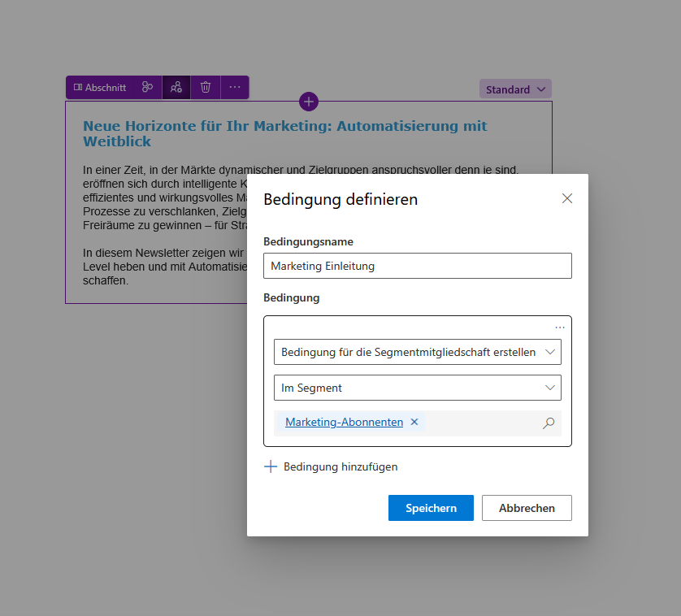Click the paragraph beginning In einer Zeit
The height and width of the screenshot is (616, 681).
165,197
